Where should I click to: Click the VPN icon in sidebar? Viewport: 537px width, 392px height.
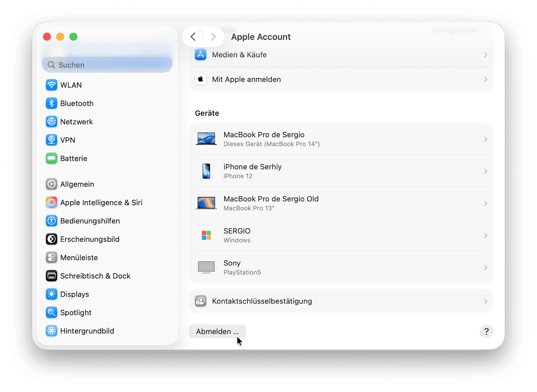click(51, 140)
